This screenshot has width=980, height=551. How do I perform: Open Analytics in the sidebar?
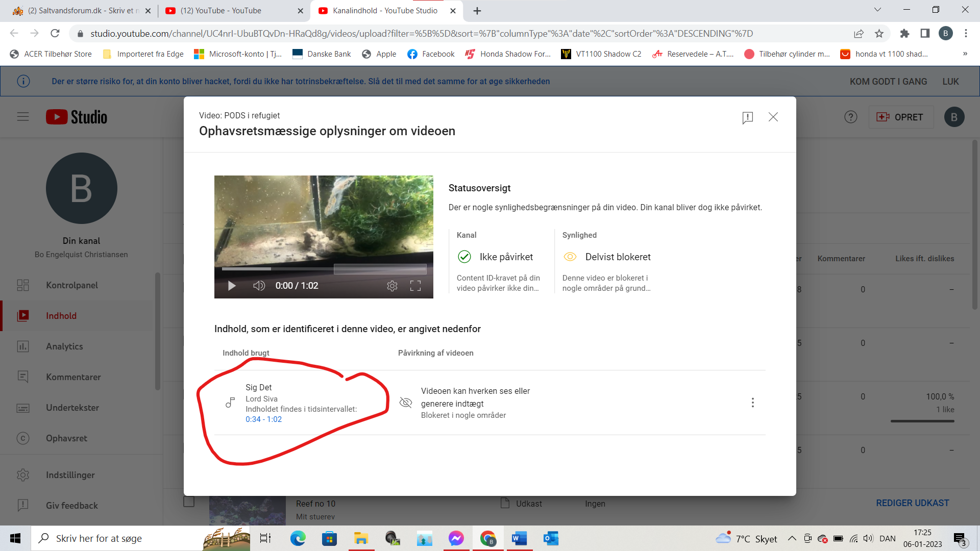point(64,346)
